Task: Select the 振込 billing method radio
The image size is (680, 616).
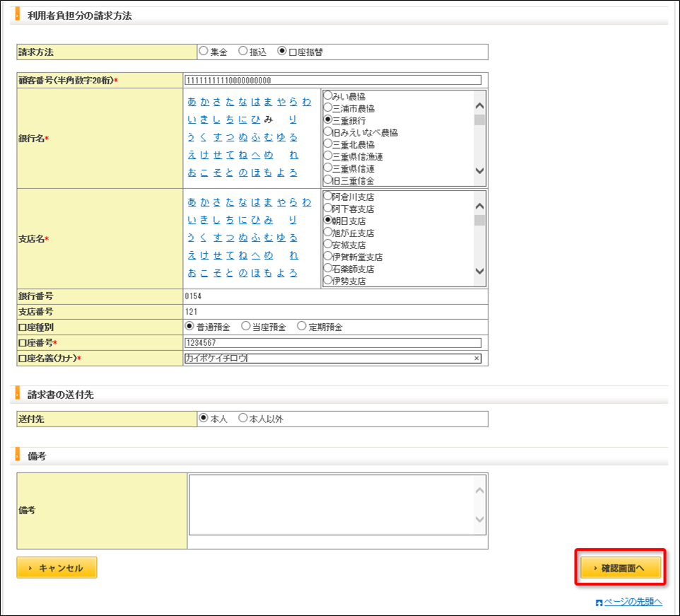Action: [x=243, y=51]
